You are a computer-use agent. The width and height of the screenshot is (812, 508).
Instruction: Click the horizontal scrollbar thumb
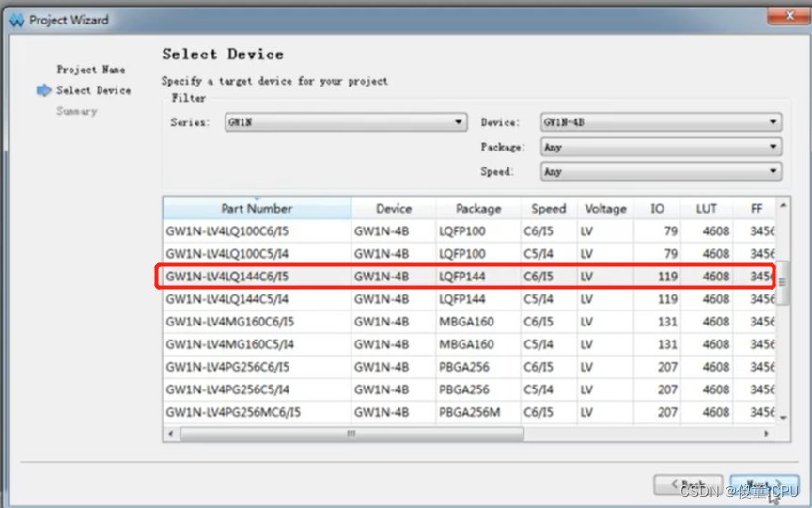352,434
